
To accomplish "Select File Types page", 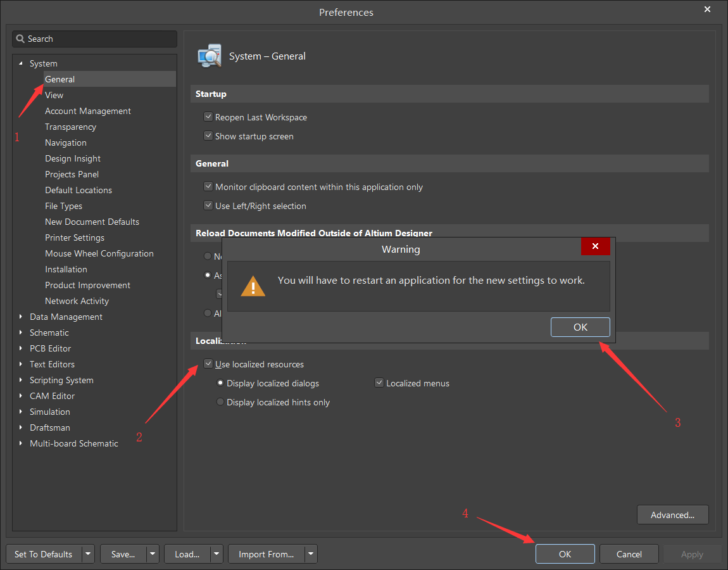I will 63,206.
